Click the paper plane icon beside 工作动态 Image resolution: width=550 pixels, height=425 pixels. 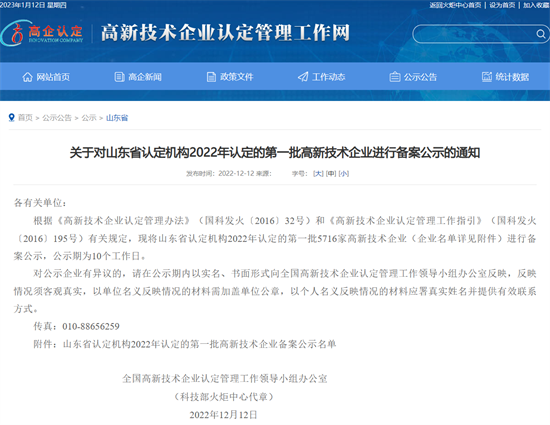[x=303, y=77]
